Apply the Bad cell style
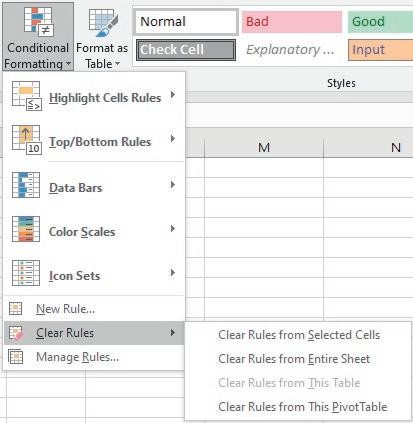 (292, 22)
